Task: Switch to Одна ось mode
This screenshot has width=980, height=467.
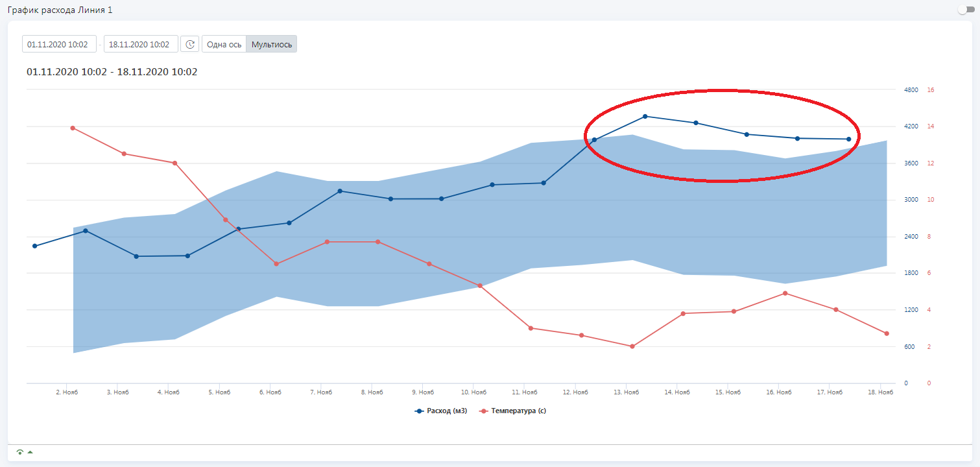Action: [224, 44]
